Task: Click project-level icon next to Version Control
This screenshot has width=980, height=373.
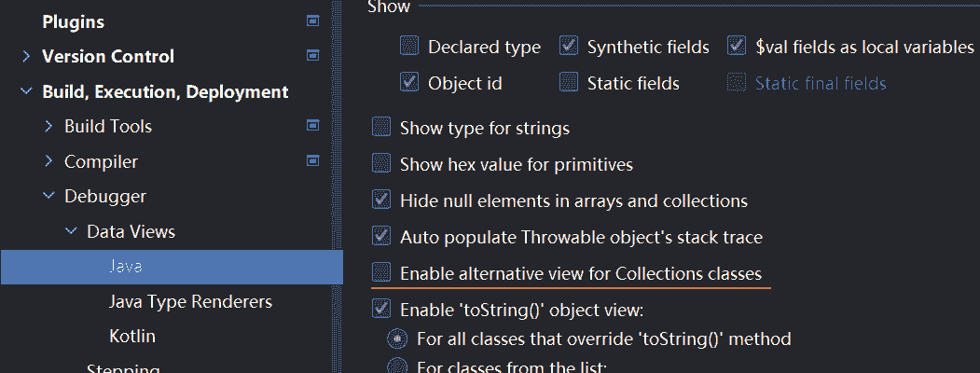Action: pyautogui.click(x=312, y=55)
